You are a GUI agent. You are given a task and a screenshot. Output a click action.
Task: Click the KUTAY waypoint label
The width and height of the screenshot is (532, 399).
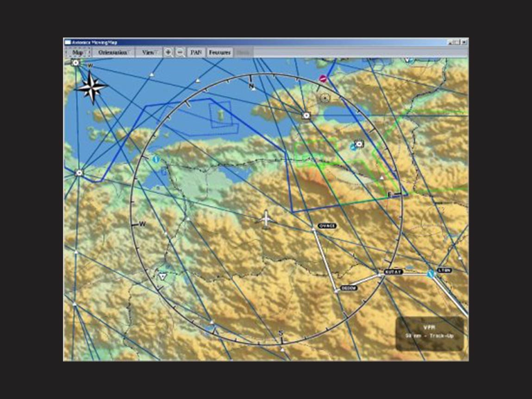coord(393,272)
